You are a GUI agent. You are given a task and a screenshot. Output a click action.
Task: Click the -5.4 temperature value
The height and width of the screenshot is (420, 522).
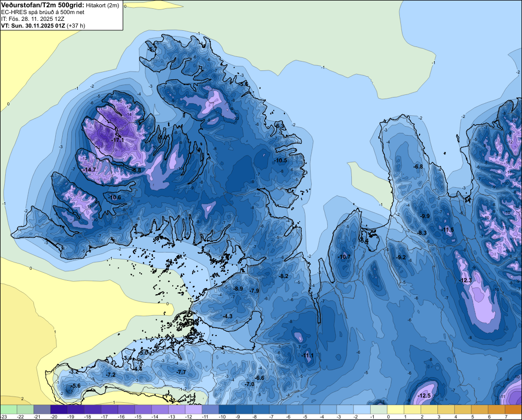tap(364, 241)
